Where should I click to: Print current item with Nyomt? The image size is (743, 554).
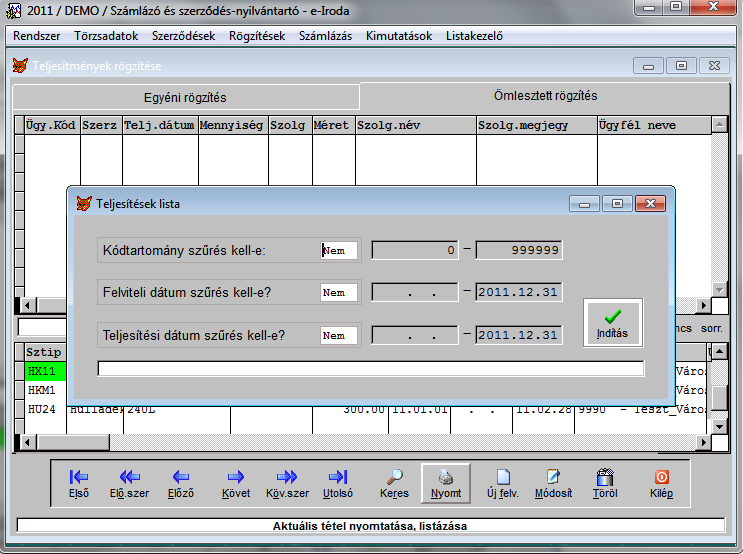[446, 484]
